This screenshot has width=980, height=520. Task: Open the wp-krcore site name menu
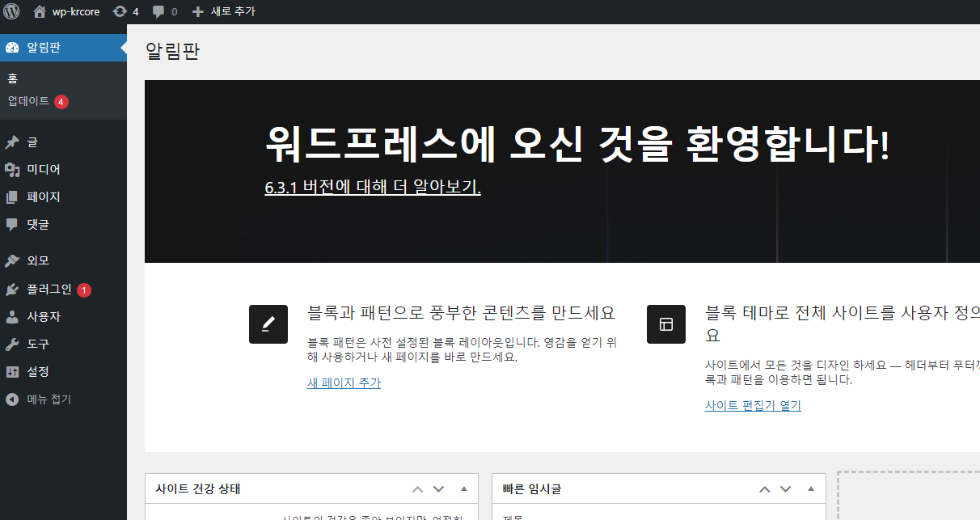67,11
